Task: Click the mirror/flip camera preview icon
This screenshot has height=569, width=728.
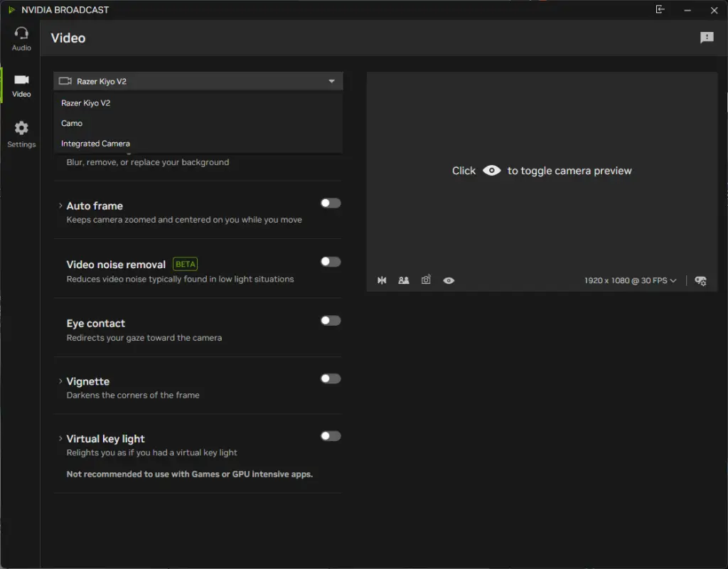Action: pyautogui.click(x=382, y=280)
